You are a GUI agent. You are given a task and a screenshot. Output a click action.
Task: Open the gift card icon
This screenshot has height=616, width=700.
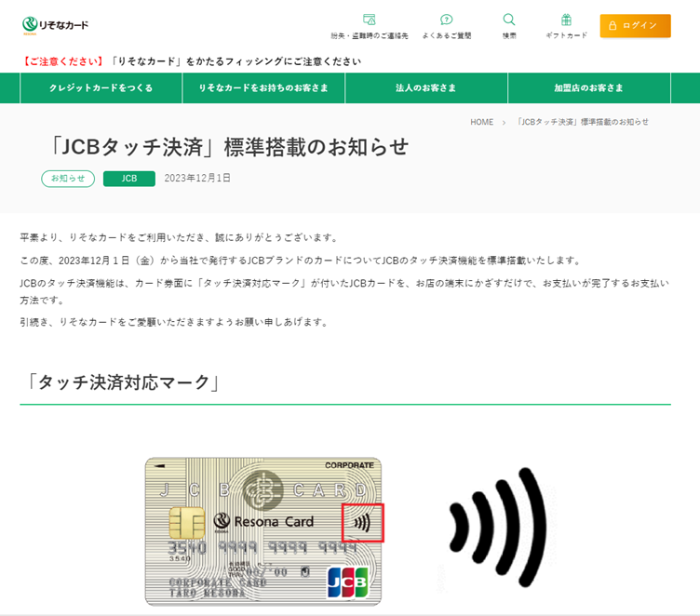[566, 20]
